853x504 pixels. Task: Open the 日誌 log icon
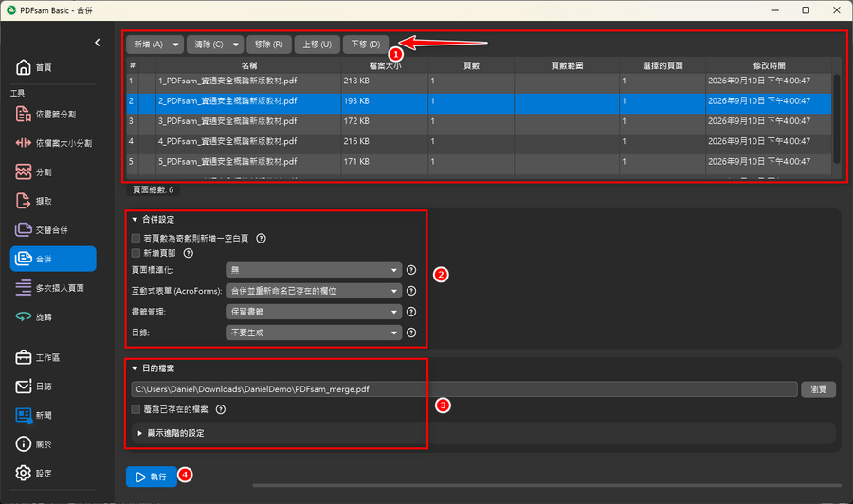[x=24, y=386]
